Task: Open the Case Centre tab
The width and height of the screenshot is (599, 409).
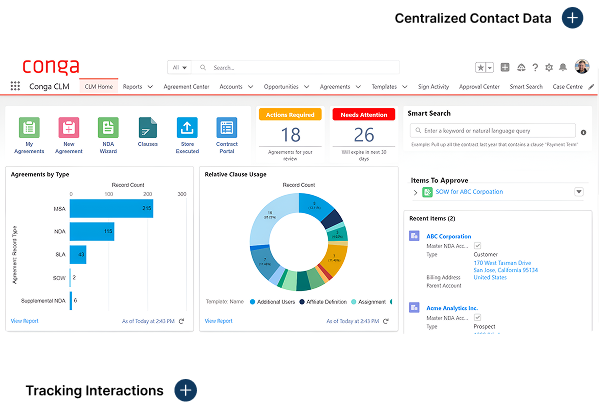Action: [x=567, y=87]
